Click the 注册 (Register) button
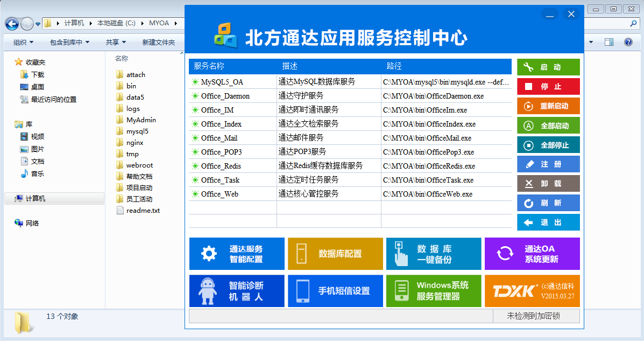The image size is (644, 341). point(548,164)
